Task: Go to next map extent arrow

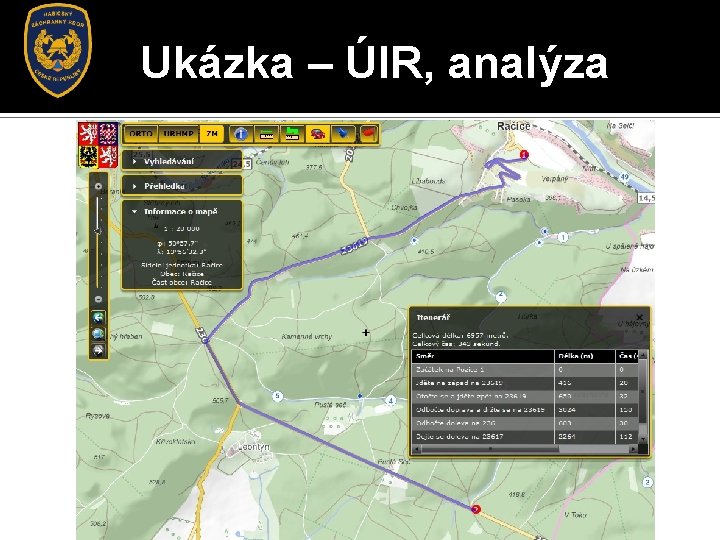Action: click(98, 350)
